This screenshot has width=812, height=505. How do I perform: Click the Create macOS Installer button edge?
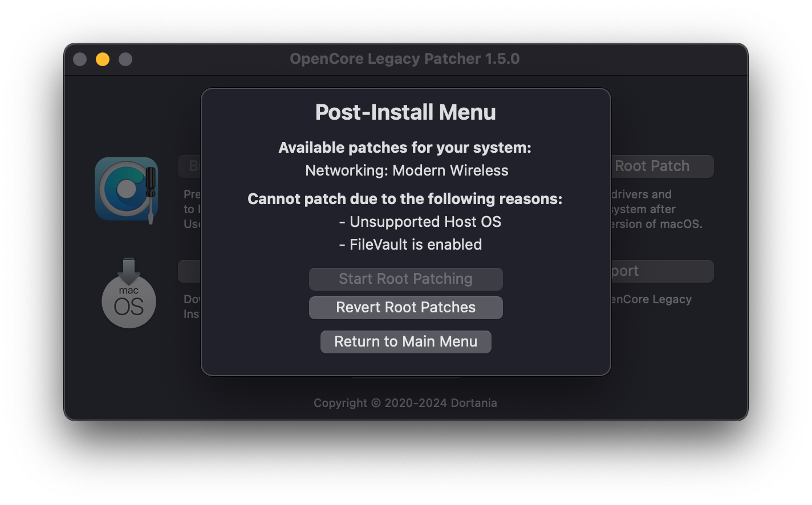point(190,271)
